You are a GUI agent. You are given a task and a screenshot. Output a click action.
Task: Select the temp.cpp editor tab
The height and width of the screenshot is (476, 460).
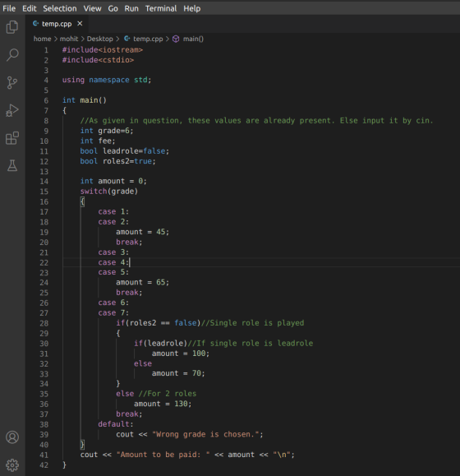tap(57, 24)
